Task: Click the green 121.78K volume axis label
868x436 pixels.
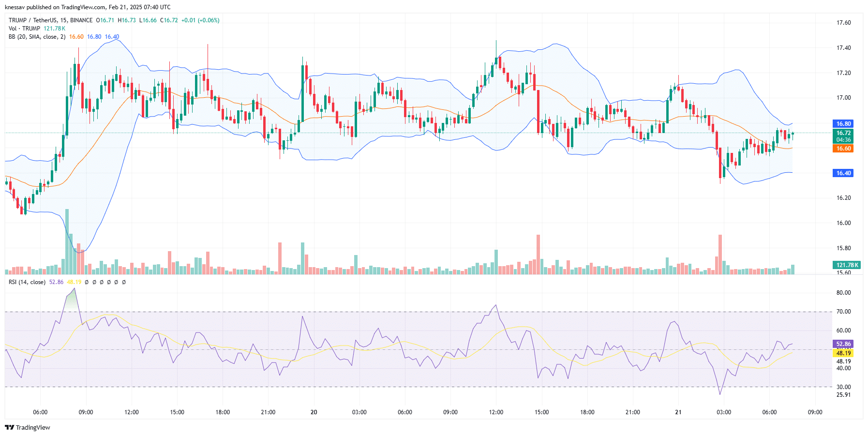Action: pos(846,265)
